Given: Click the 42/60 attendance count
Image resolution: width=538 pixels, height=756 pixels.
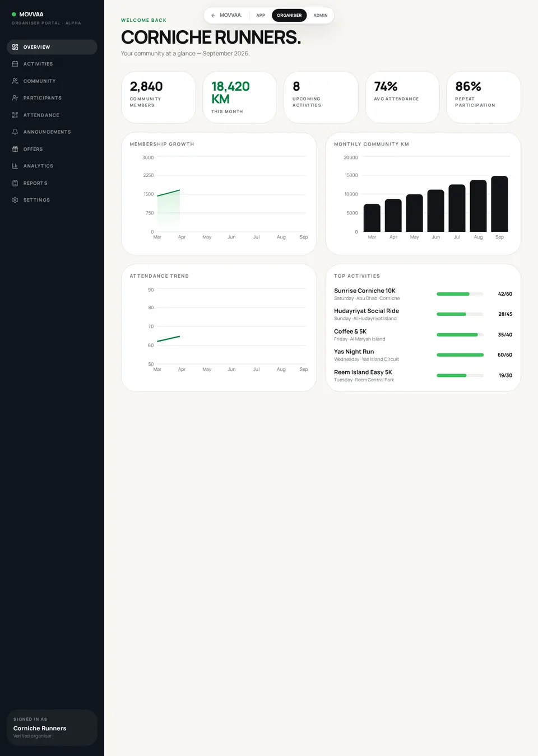Looking at the screenshot, I should [x=505, y=294].
